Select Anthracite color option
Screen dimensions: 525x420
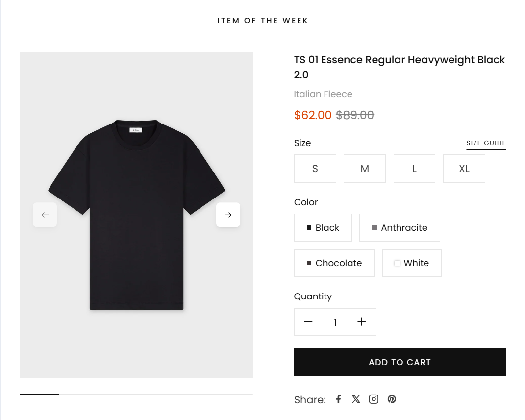[400, 228]
